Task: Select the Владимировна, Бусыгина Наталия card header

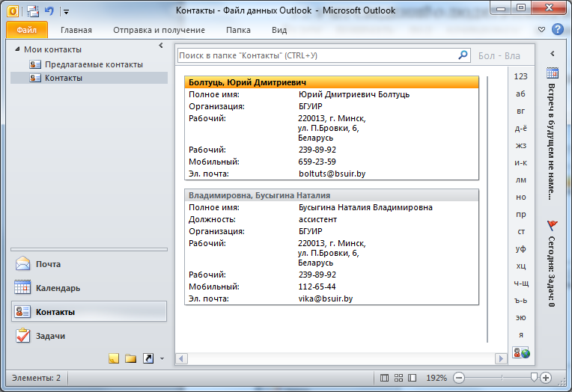Action: [332, 195]
